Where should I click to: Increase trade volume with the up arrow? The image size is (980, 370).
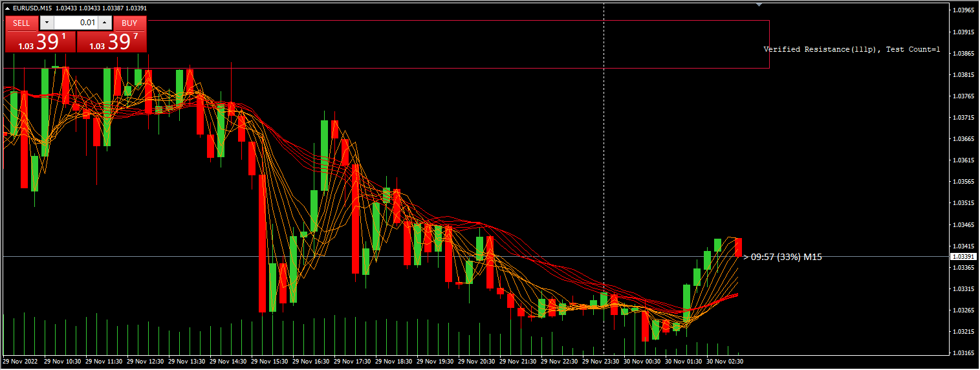pyautogui.click(x=105, y=23)
